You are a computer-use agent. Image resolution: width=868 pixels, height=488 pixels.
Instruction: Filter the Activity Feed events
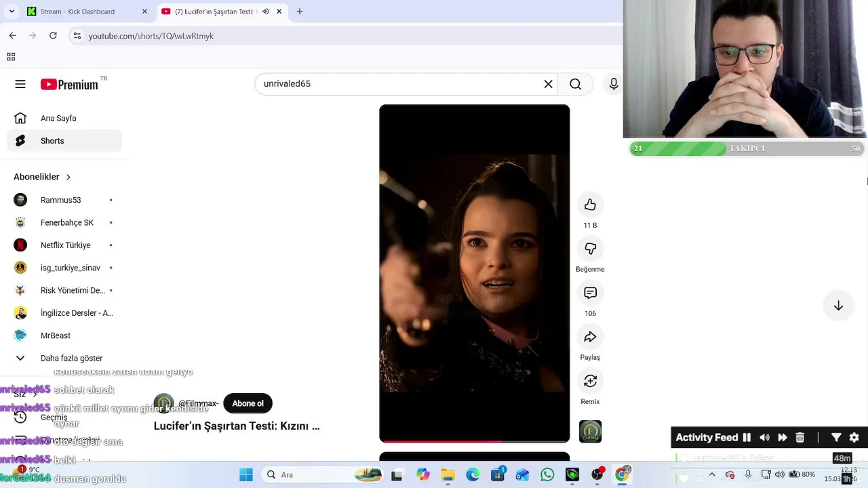coord(836,438)
